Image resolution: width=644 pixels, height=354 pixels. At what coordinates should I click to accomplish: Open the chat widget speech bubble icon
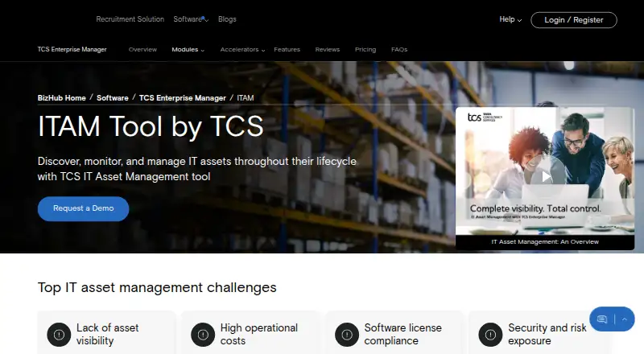click(x=602, y=319)
